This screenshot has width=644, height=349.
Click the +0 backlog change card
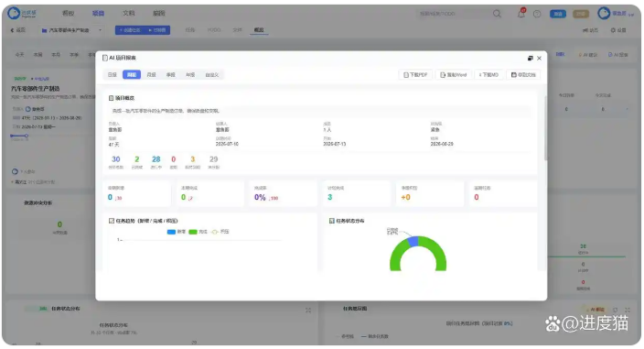click(430, 193)
